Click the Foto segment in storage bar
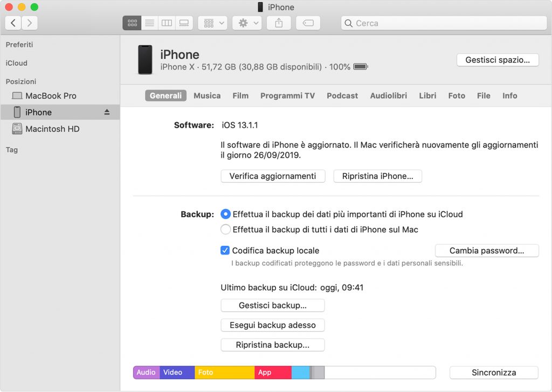The height and width of the screenshot is (392, 552). (x=224, y=373)
